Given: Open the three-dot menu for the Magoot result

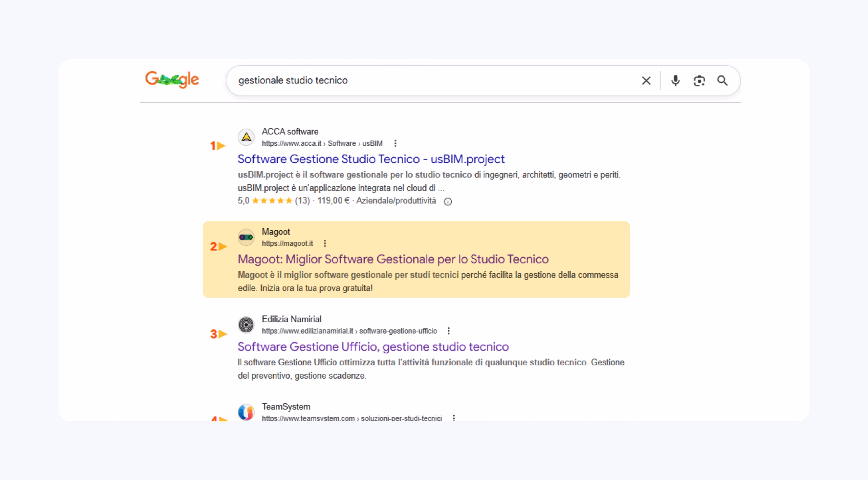Looking at the screenshot, I should [x=325, y=243].
